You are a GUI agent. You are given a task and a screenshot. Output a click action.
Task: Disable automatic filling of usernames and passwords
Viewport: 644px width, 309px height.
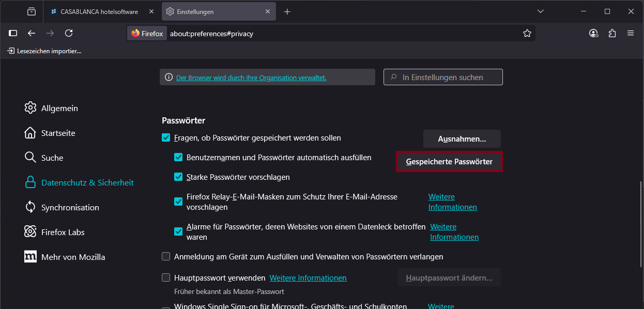click(178, 158)
